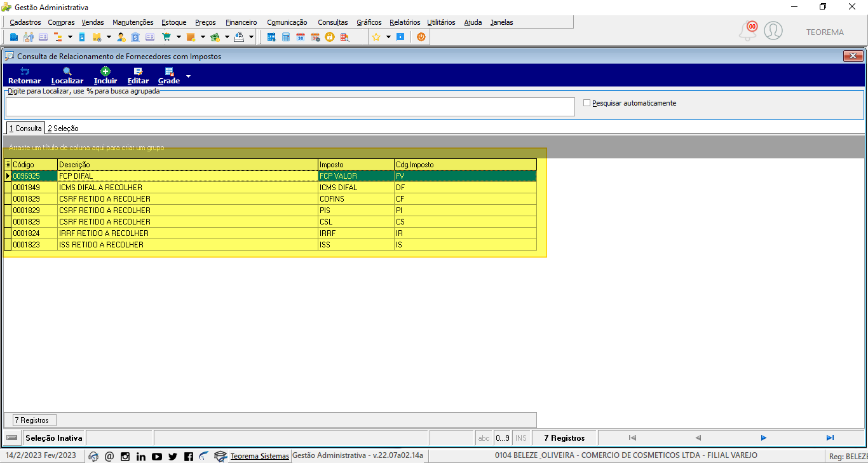Image resolution: width=868 pixels, height=463 pixels.
Task: Toggle the abc indicator in status bar
Action: point(484,438)
